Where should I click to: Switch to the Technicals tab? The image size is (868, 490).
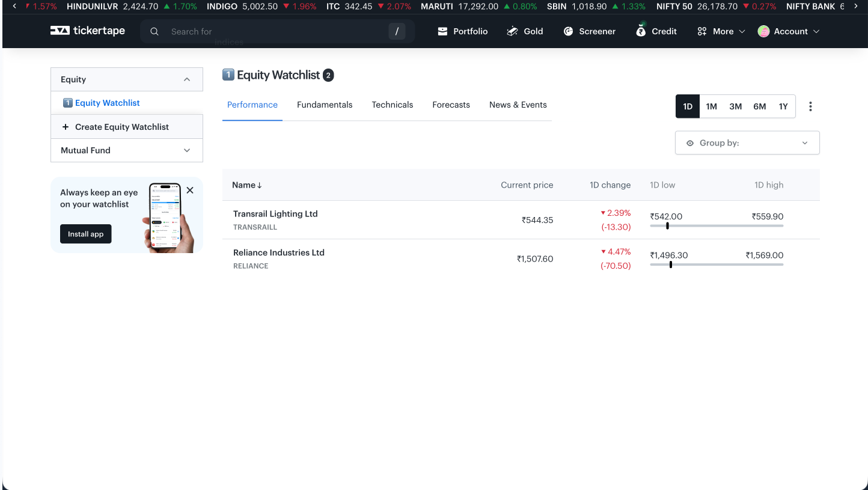[x=392, y=105]
